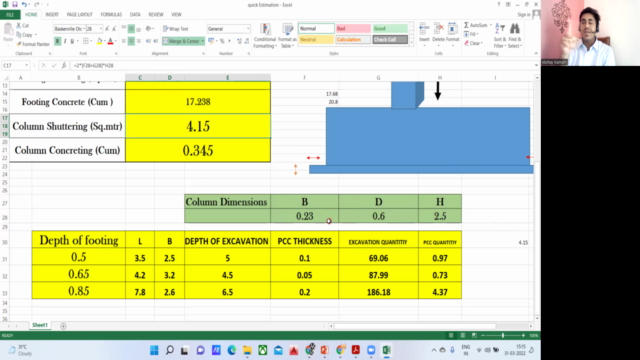This screenshot has width=640, height=360.
Task: Undo the last action
Action: [24, 4]
